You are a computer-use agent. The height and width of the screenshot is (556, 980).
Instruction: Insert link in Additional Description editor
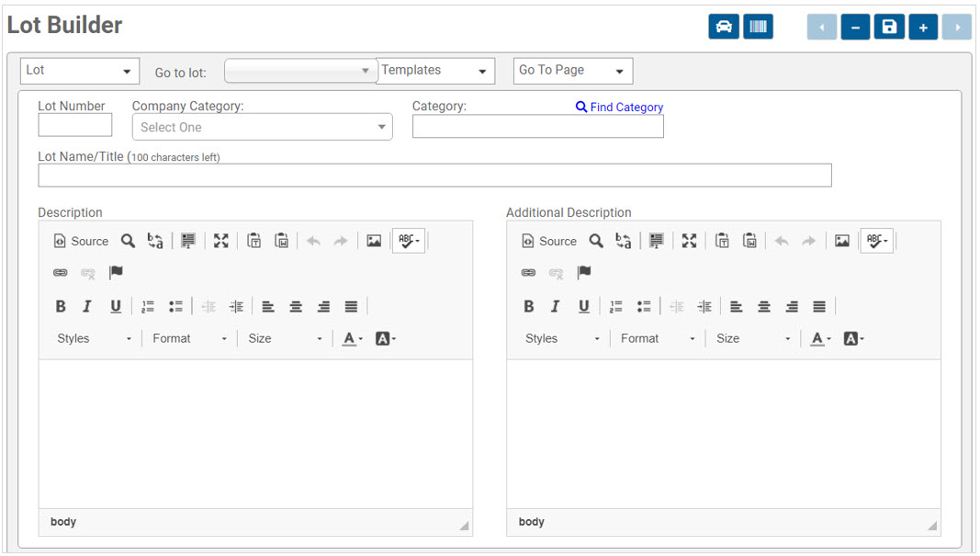[528, 273]
